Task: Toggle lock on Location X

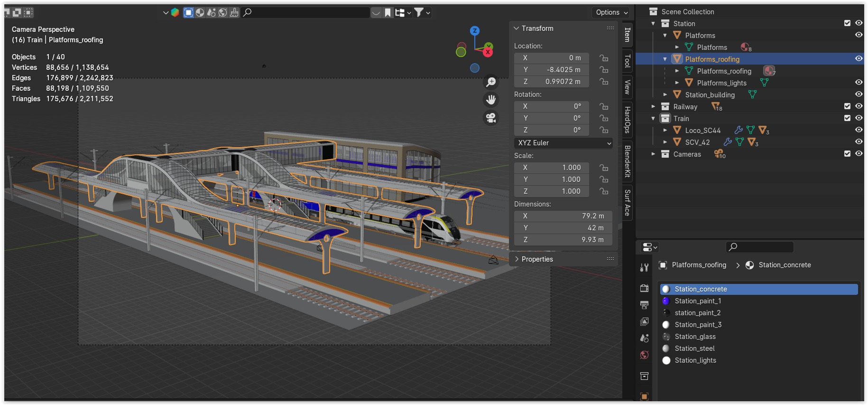Action: point(604,58)
